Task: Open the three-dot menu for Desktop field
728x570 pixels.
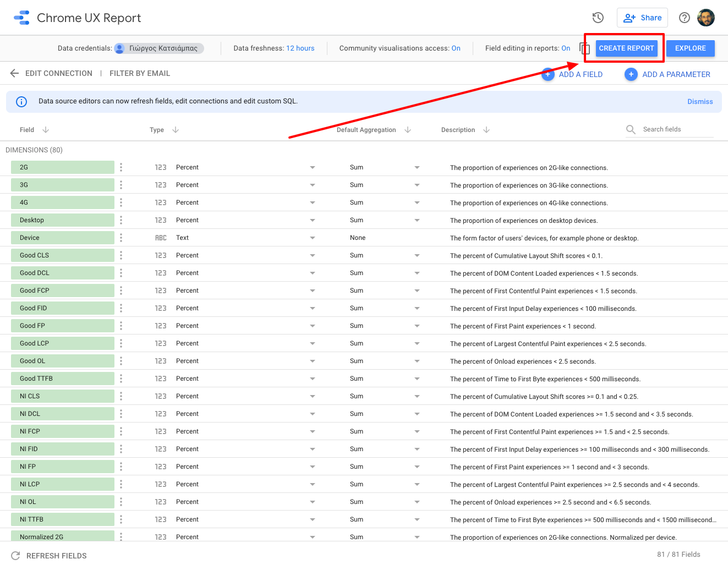Action: click(121, 220)
